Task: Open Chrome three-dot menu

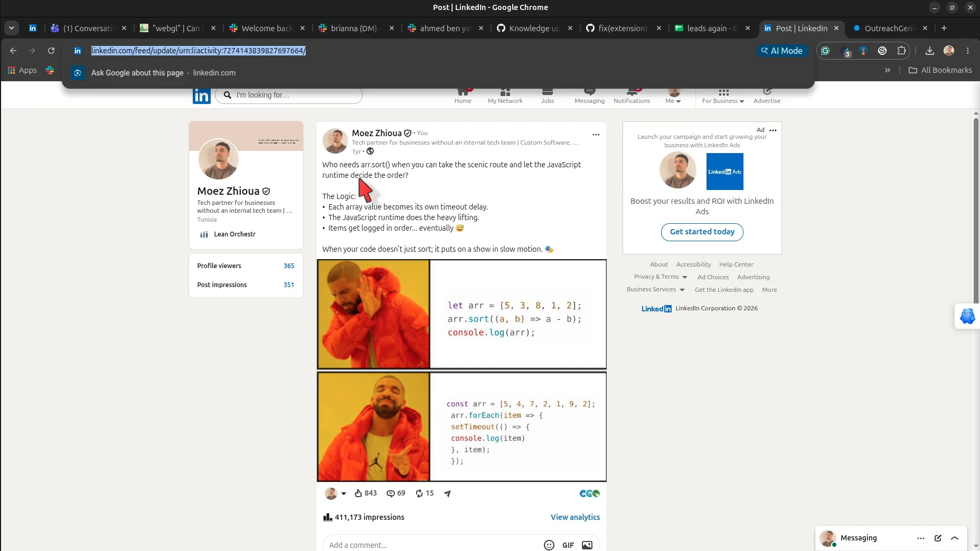Action: pos(968,51)
